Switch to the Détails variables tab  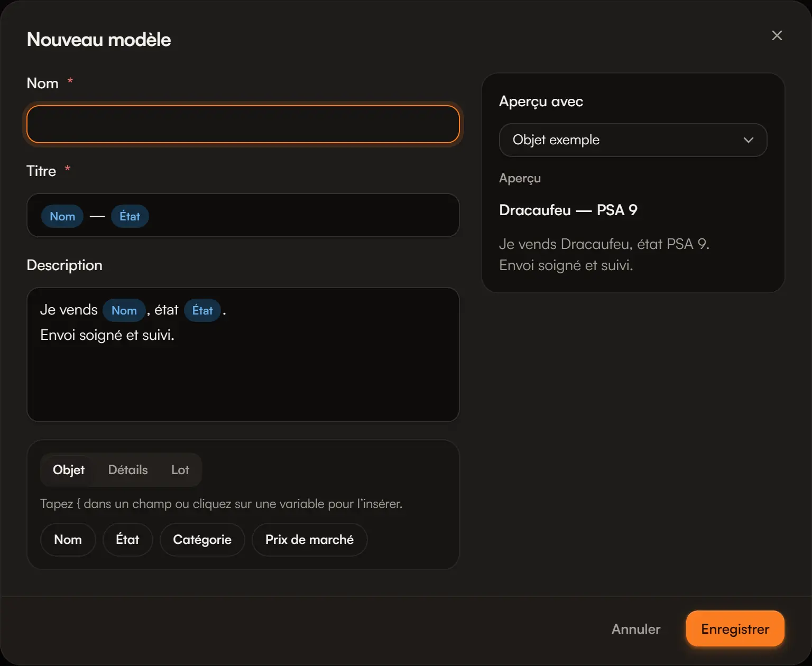(x=128, y=470)
